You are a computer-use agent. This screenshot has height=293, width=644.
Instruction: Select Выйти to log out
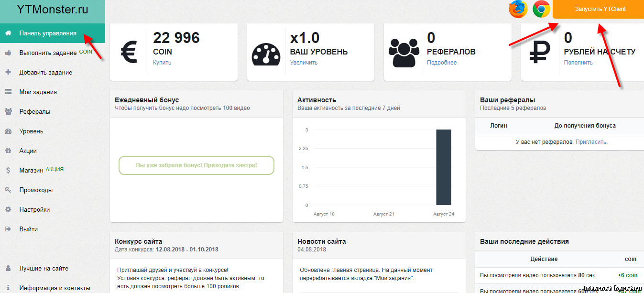coord(28,229)
